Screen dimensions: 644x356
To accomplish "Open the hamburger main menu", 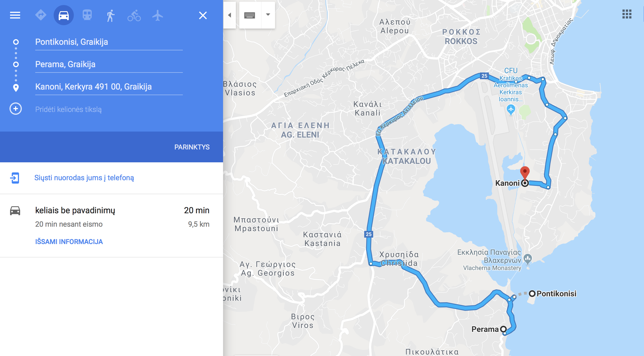I will click(x=15, y=15).
